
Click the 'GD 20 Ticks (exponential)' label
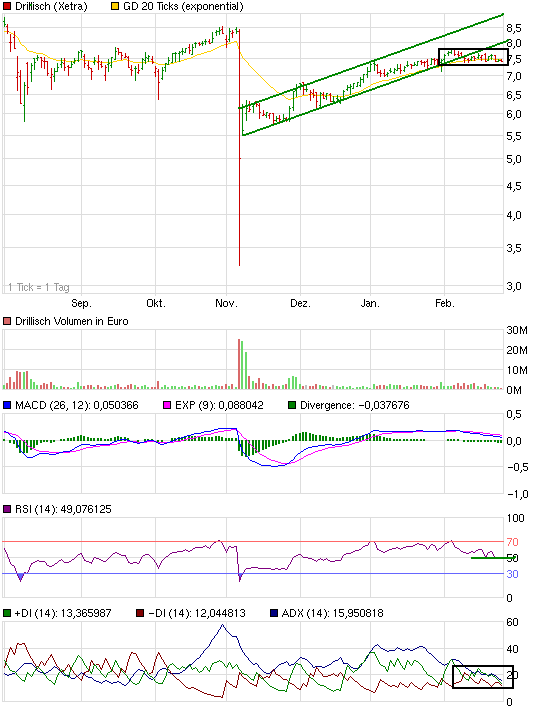[183, 6]
